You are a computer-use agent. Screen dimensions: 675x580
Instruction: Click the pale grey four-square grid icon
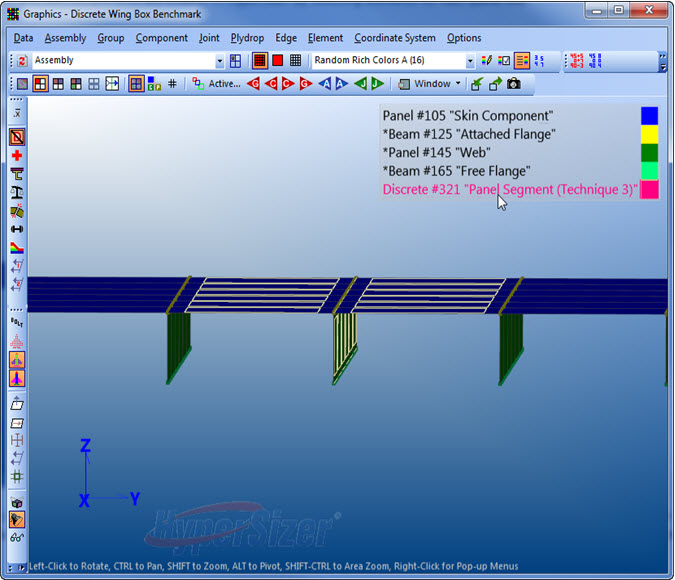(94, 84)
